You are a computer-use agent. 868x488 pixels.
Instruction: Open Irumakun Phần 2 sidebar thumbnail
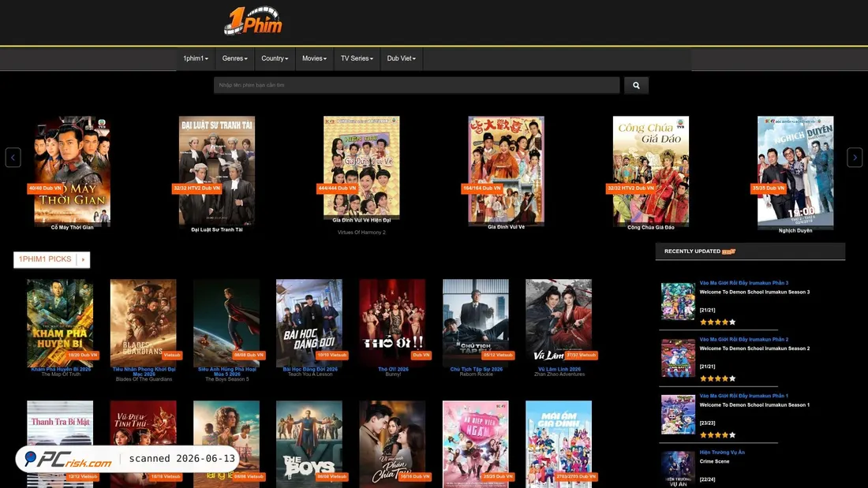(678, 358)
